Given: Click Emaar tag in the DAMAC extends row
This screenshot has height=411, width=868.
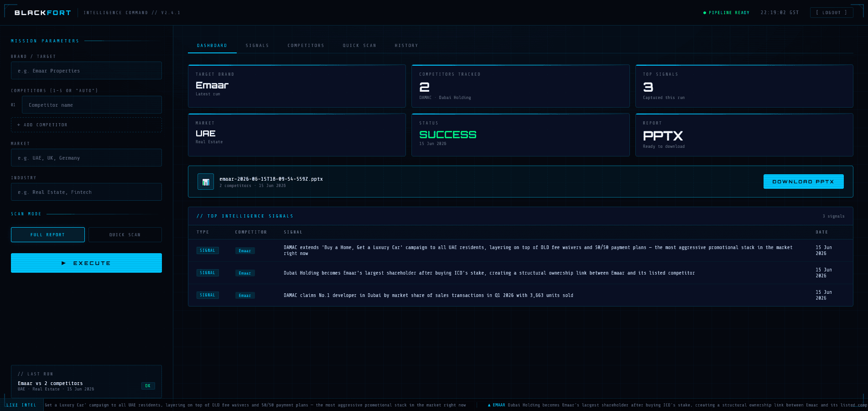Looking at the screenshot, I should coord(245,251).
